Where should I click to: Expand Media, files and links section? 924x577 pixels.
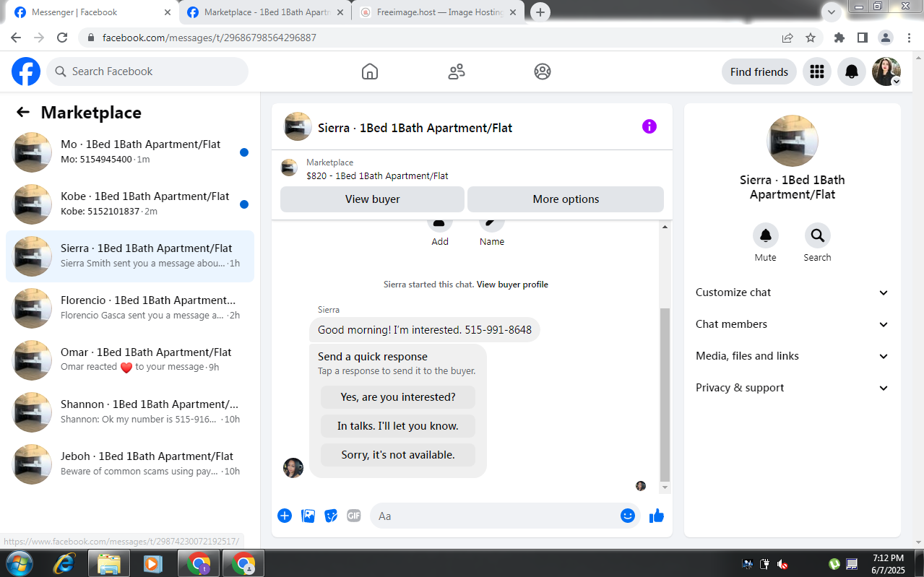tap(793, 356)
